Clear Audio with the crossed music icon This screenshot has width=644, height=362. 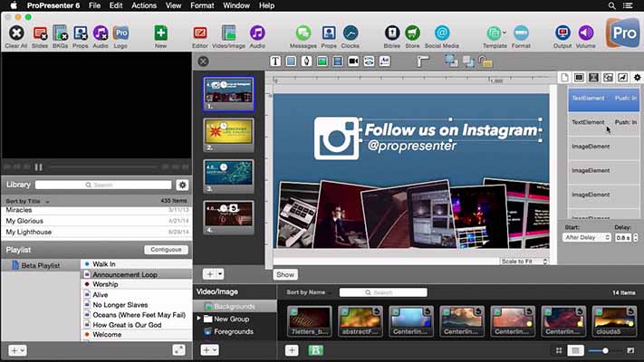[x=101, y=33]
